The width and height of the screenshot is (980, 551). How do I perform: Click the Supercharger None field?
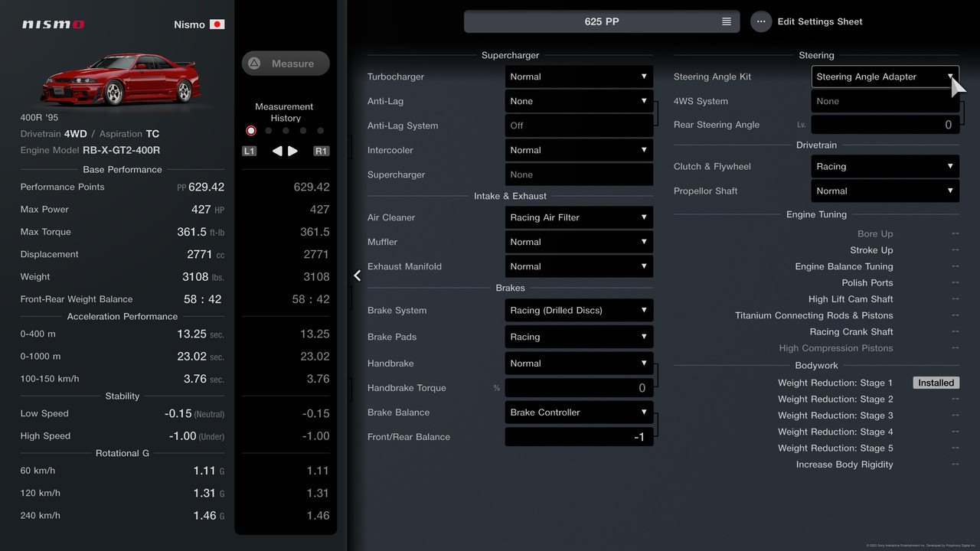click(x=579, y=174)
